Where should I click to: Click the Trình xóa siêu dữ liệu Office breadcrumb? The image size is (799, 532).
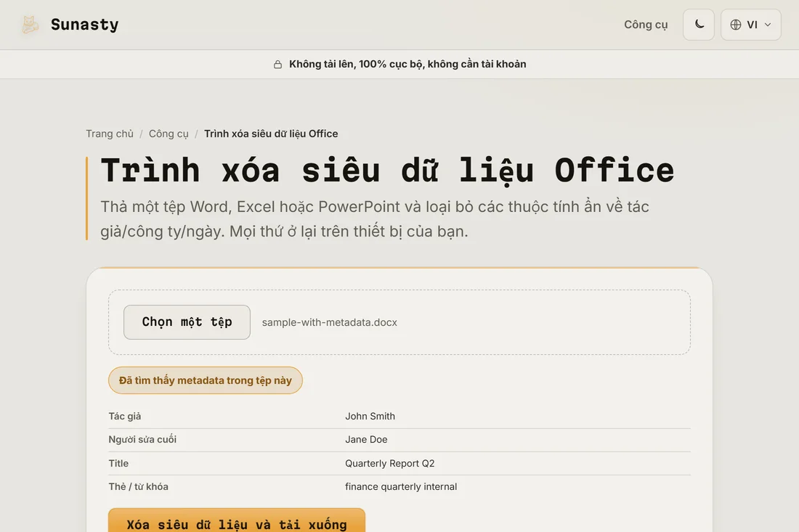coord(271,134)
